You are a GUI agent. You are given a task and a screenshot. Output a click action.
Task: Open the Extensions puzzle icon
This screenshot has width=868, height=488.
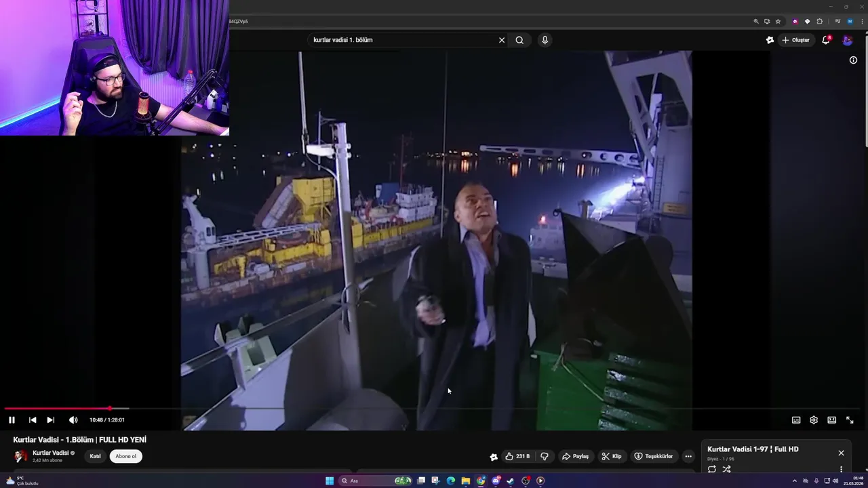pyautogui.click(x=819, y=21)
